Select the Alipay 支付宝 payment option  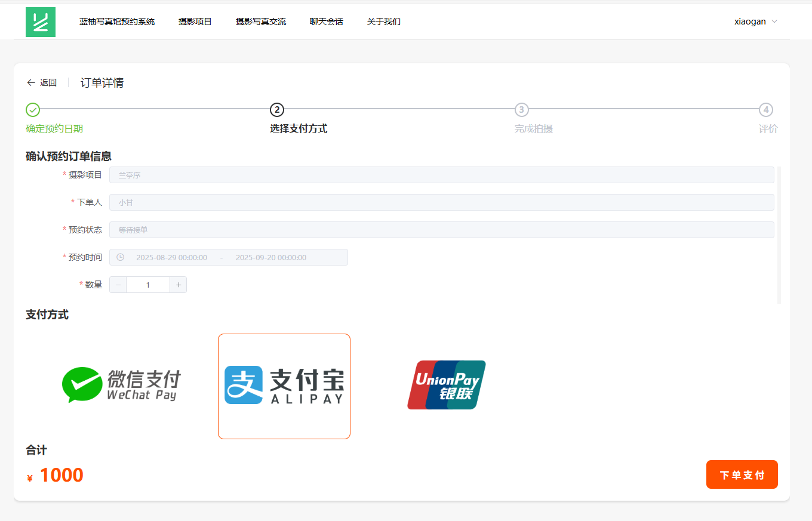pyautogui.click(x=284, y=386)
